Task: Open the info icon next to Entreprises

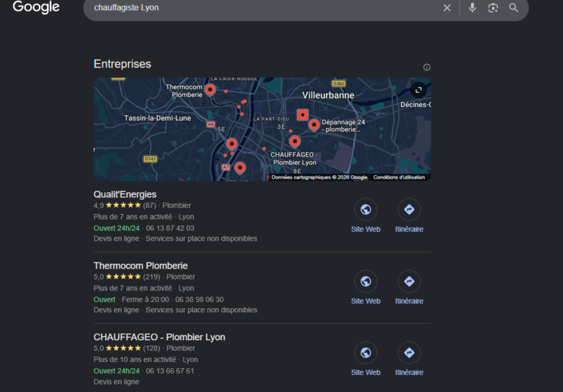Action: pyautogui.click(x=427, y=67)
